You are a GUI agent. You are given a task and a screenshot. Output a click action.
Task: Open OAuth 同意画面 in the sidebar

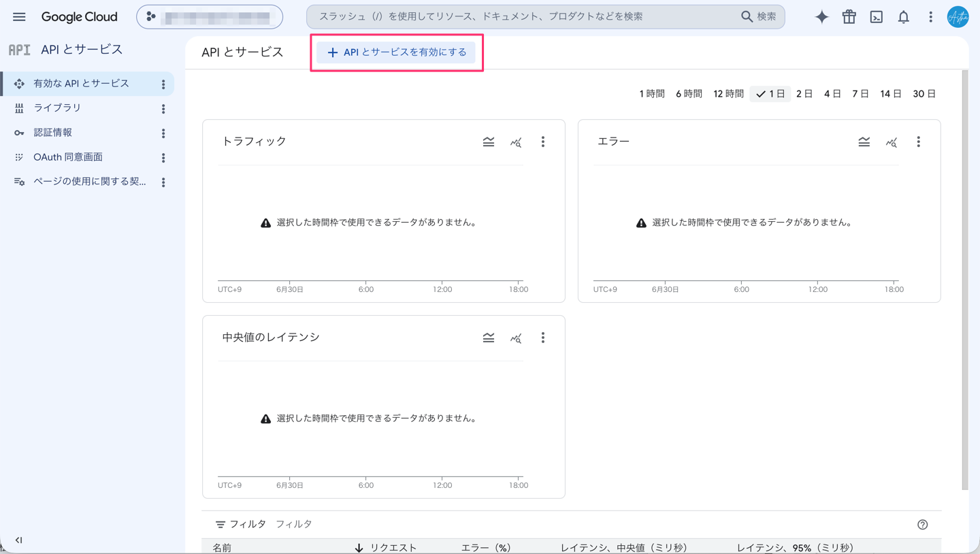click(68, 157)
